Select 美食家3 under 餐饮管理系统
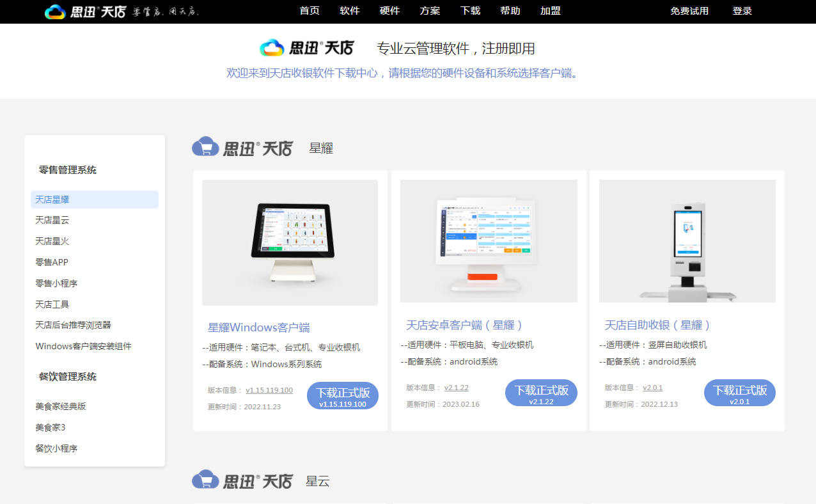Screen dimensions: 816x504 51,427
